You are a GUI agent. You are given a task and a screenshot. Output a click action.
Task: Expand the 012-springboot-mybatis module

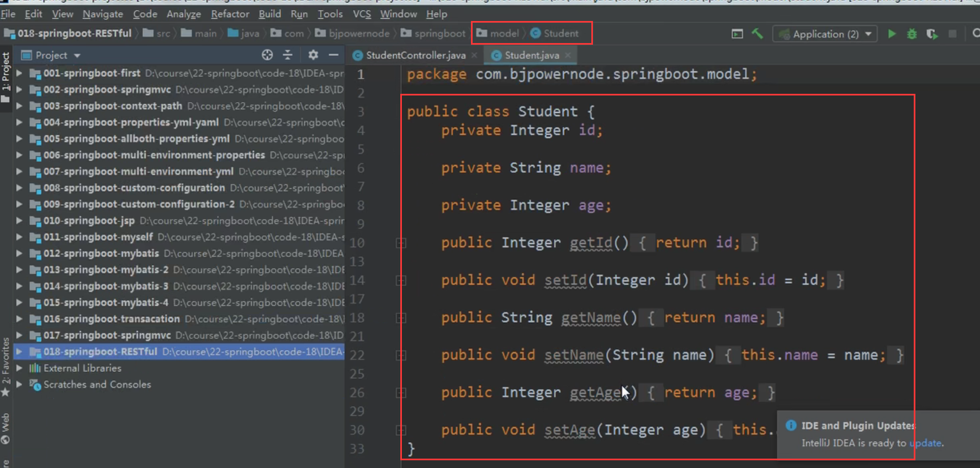(19, 253)
